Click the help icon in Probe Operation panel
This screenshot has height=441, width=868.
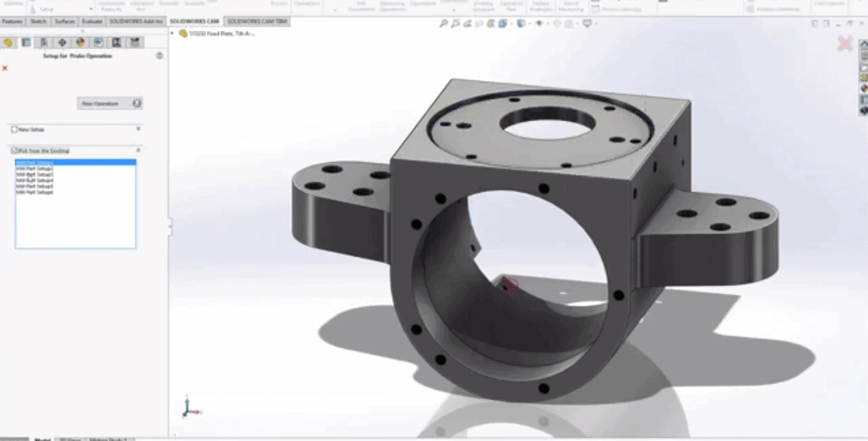coord(159,56)
